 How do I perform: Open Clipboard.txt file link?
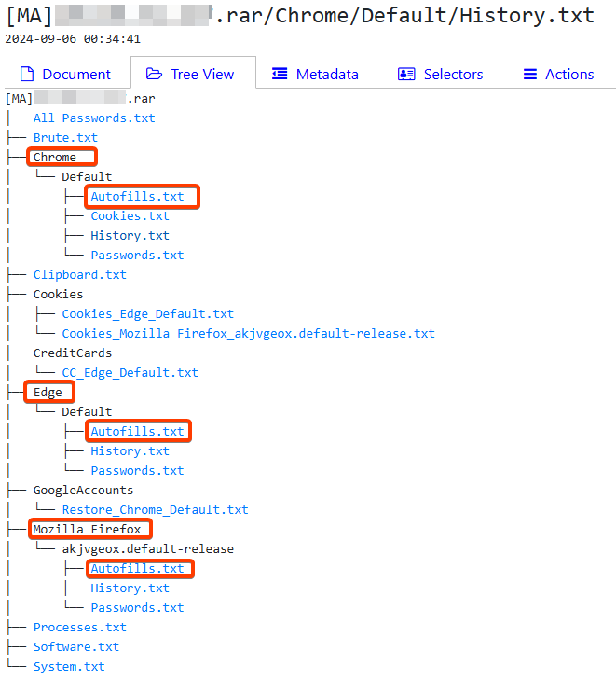click(x=80, y=275)
